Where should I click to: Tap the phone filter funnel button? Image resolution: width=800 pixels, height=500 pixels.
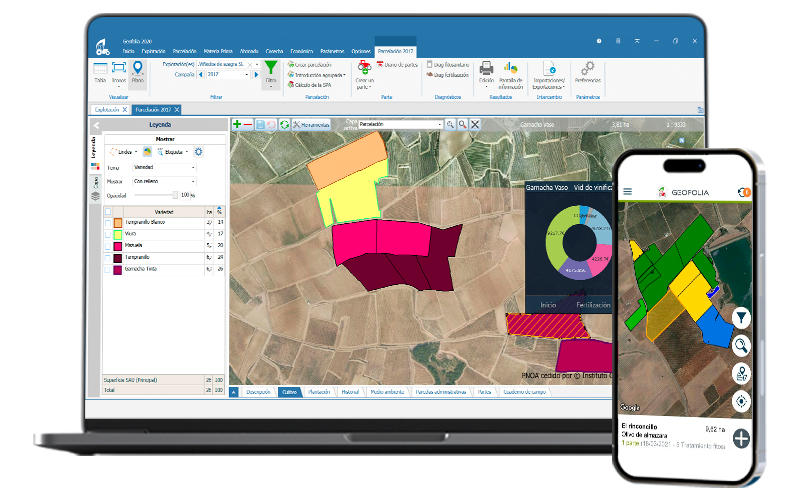pos(741,318)
